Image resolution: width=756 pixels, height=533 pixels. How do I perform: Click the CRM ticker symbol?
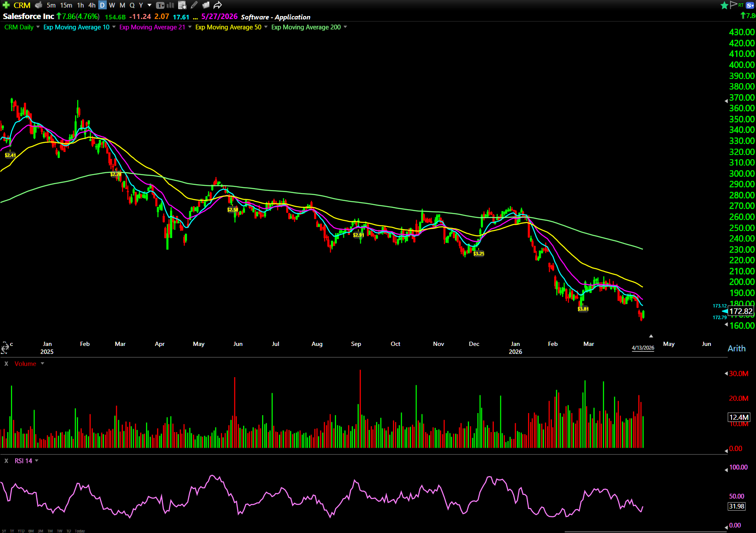[x=22, y=5]
